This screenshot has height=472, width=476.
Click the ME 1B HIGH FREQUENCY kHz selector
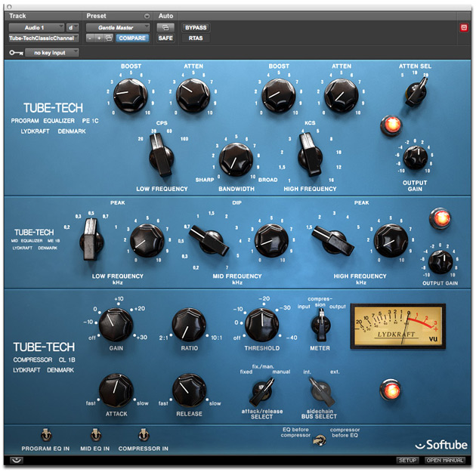tap(333, 240)
